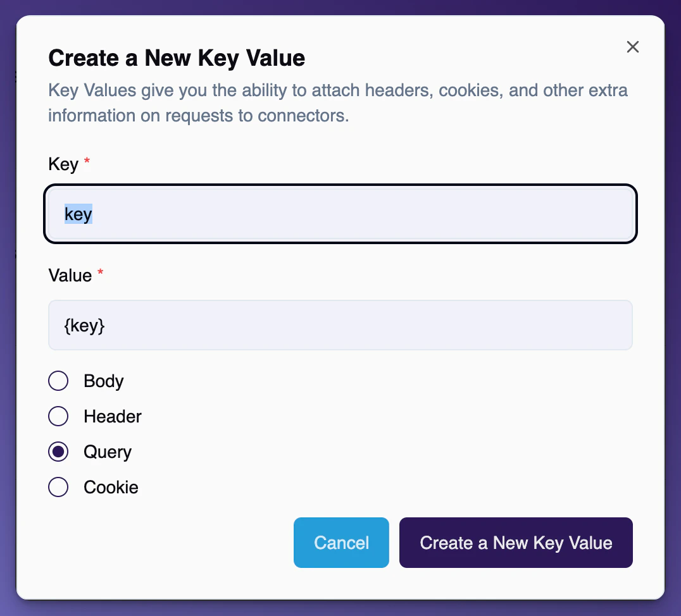Screen dimensions: 681x616
Task: Click the highlighted 'key' text
Action: pos(78,214)
